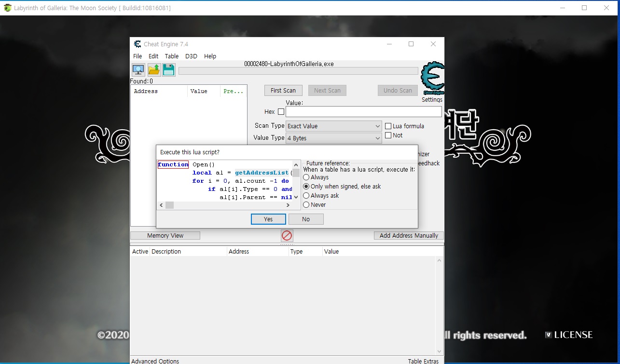Viewport: 620px width, 364px height.
Task: Open Table Extras
Action: point(423,361)
